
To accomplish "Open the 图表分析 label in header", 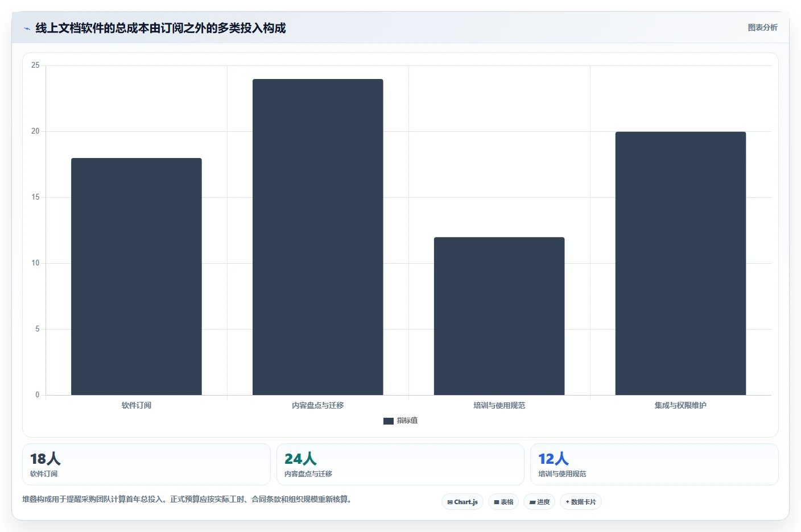I will coord(762,27).
